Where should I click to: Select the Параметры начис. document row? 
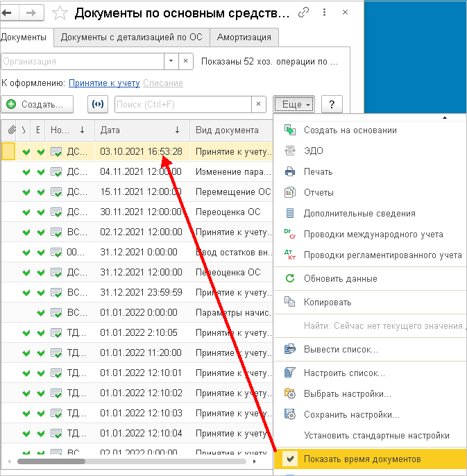coord(137,312)
